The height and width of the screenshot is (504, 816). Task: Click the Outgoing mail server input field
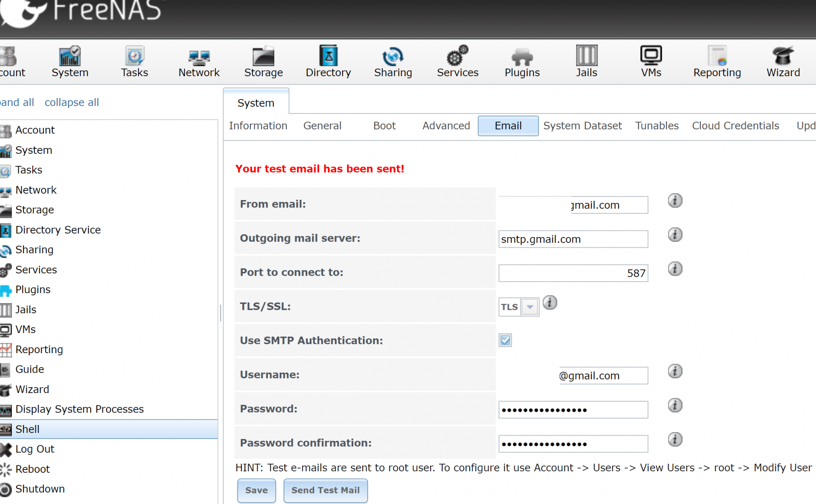pyautogui.click(x=572, y=239)
